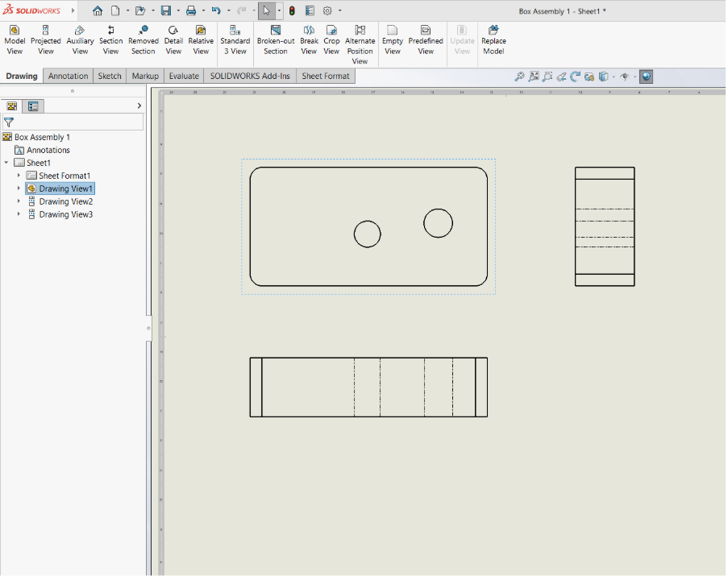The height and width of the screenshot is (576, 728).
Task: Select Box Assembly 1 root item
Action: click(x=36, y=137)
